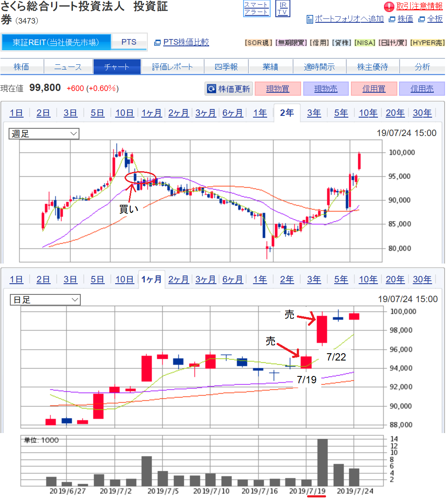Click the [NISA] tag label
The width and height of the screenshot is (448, 500).
click(x=365, y=43)
